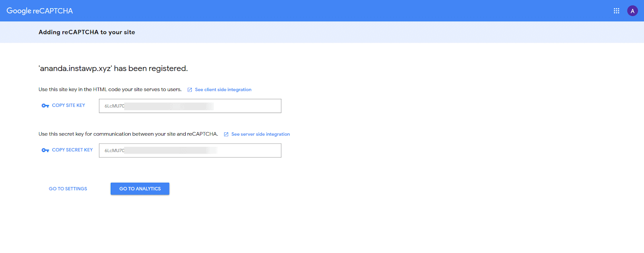Click the 'Use this secret key' instruction text
The image size is (644, 253).
128,134
